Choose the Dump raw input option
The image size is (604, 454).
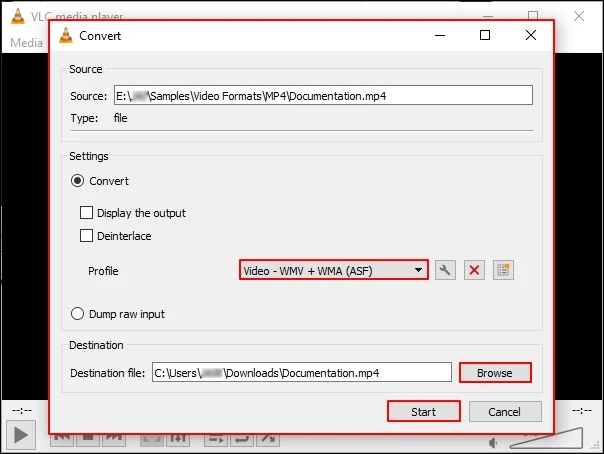78,314
